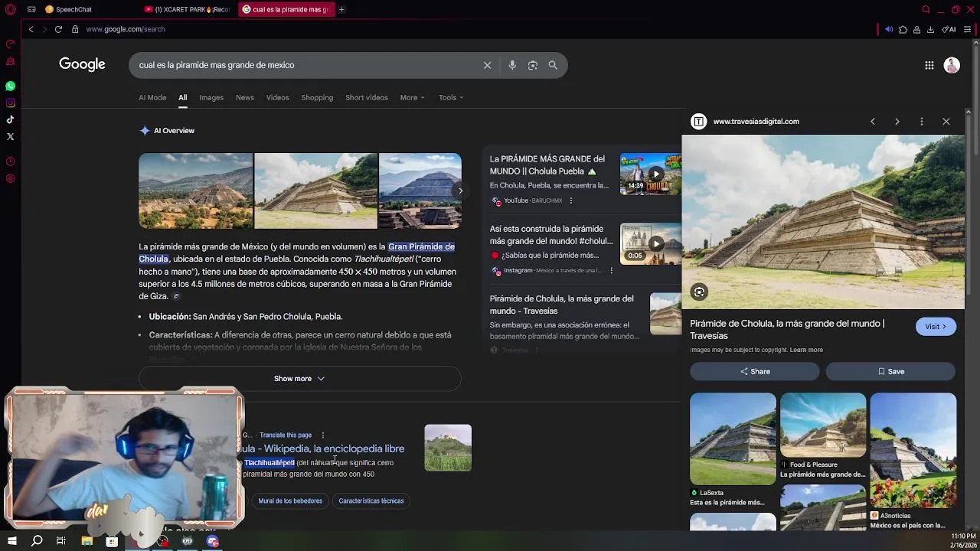Click the Mural de los bebedores chip
The height and width of the screenshot is (551, 980).
point(290,500)
